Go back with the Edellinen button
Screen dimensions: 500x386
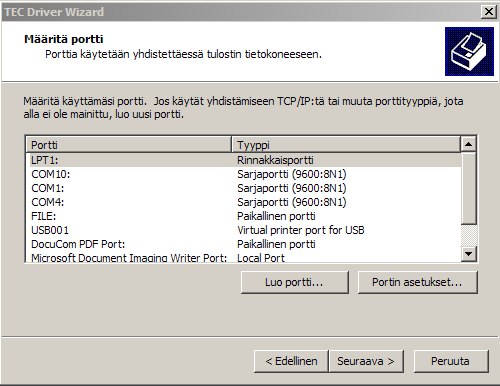click(291, 361)
